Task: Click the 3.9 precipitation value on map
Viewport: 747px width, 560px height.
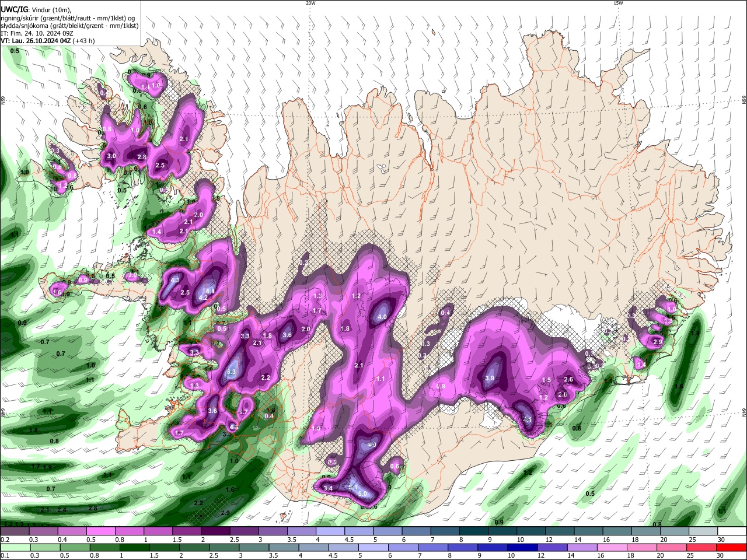Action: pyautogui.click(x=490, y=379)
